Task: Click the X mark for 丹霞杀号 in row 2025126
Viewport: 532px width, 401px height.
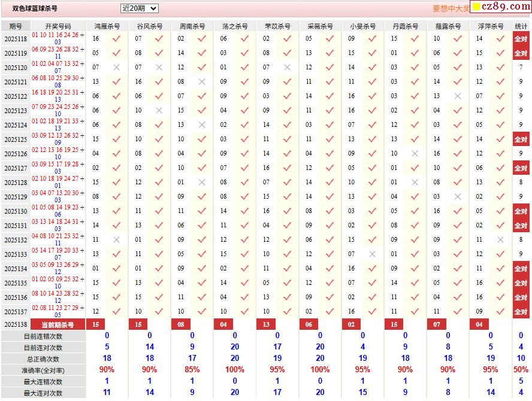Action: (x=415, y=154)
